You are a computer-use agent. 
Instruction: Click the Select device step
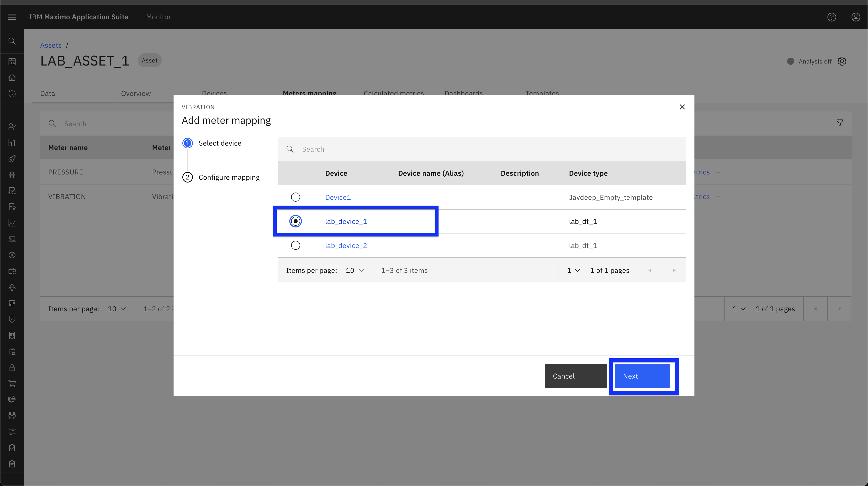point(212,143)
